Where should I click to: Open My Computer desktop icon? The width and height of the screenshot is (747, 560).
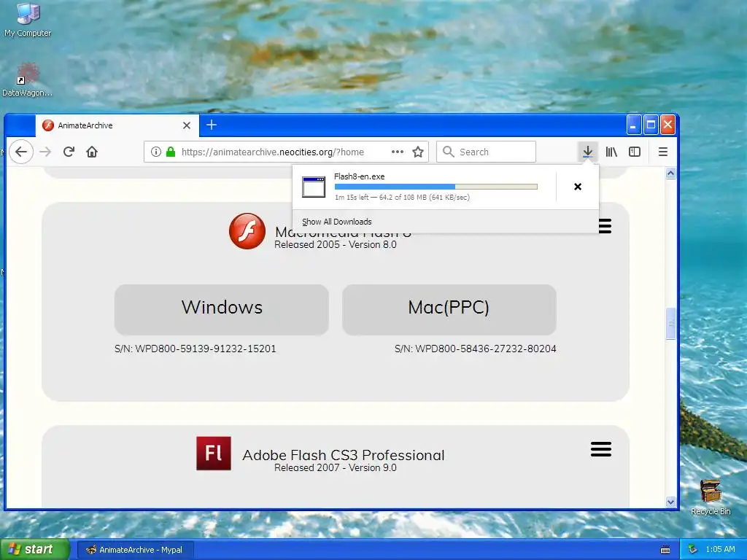(x=28, y=20)
